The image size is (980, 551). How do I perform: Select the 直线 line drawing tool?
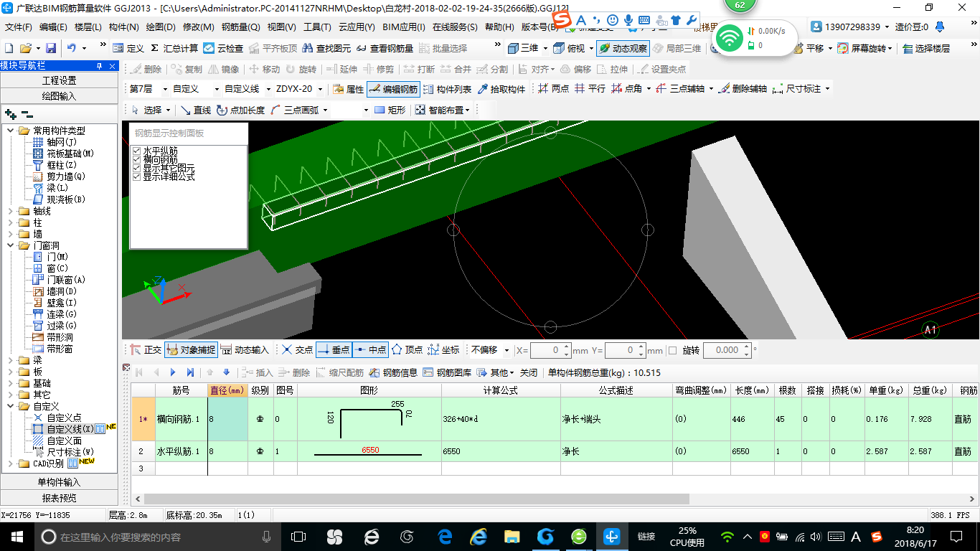[195, 110]
